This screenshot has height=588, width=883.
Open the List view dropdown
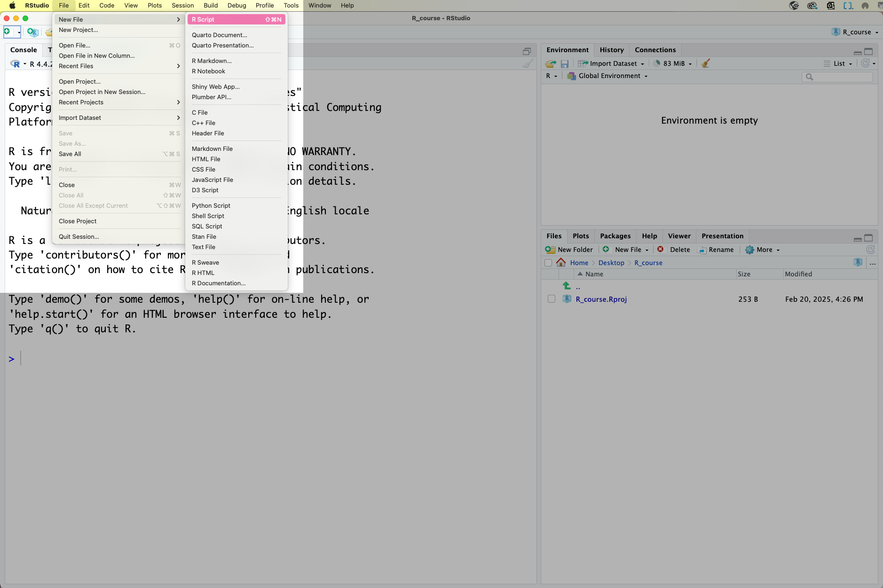coord(838,63)
